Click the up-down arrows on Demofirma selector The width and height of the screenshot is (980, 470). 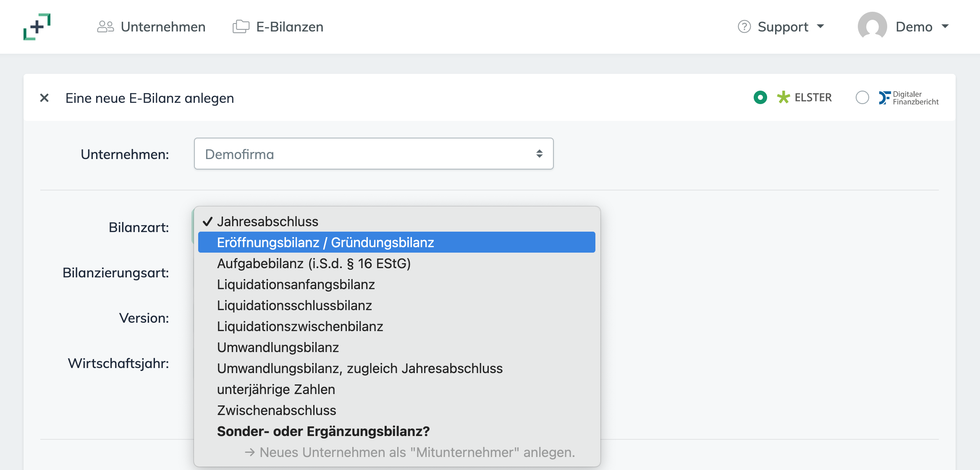pos(539,154)
